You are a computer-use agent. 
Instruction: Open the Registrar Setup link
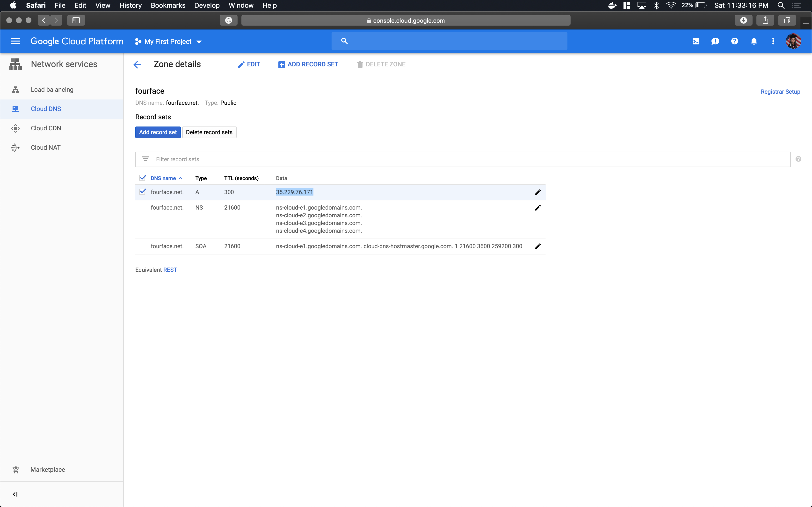(x=780, y=92)
